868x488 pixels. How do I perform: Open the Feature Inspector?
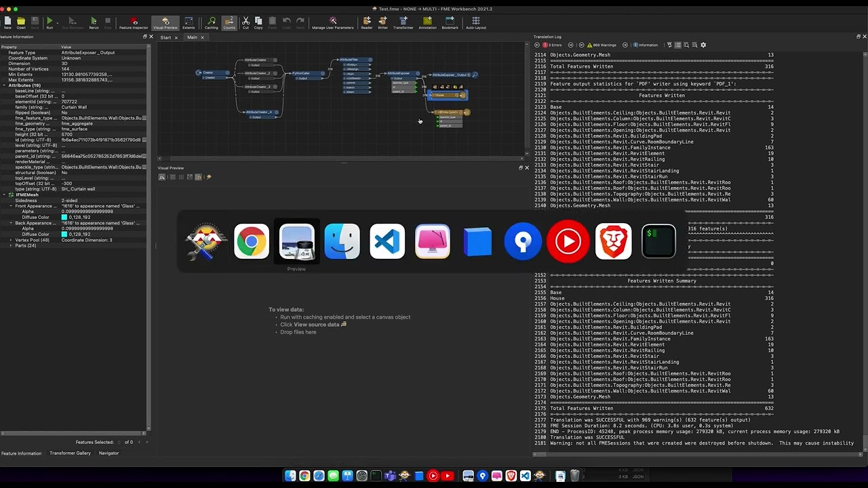(x=134, y=22)
